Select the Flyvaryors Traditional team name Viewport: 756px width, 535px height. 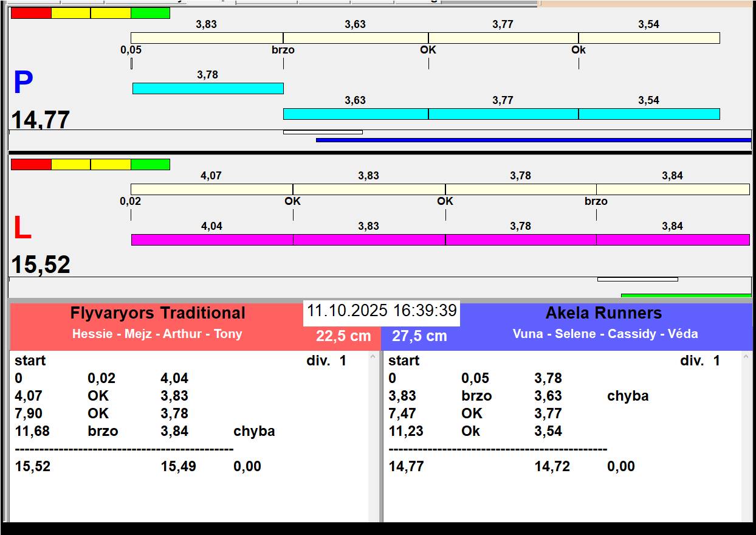click(x=158, y=313)
